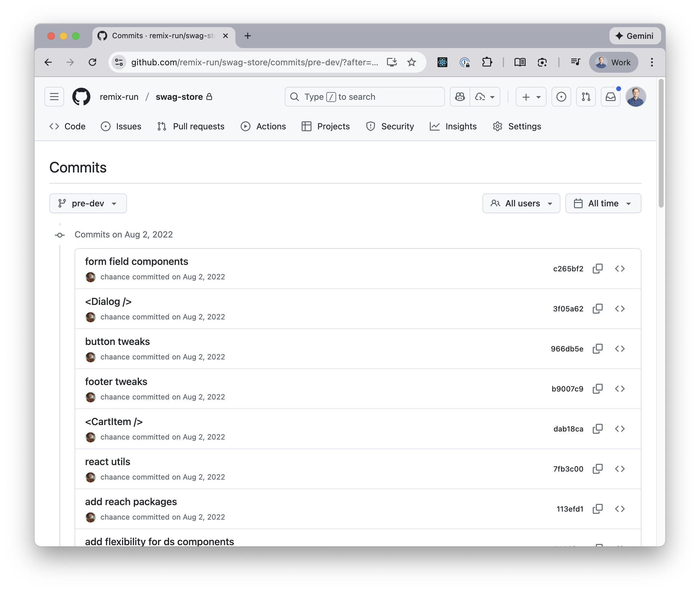Open the All time date filter
Viewport: 700px width, 592px height.
point(603,203)
